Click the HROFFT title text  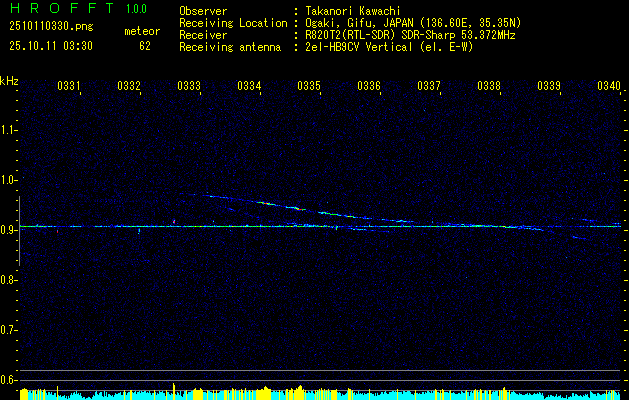pos(62,8)
